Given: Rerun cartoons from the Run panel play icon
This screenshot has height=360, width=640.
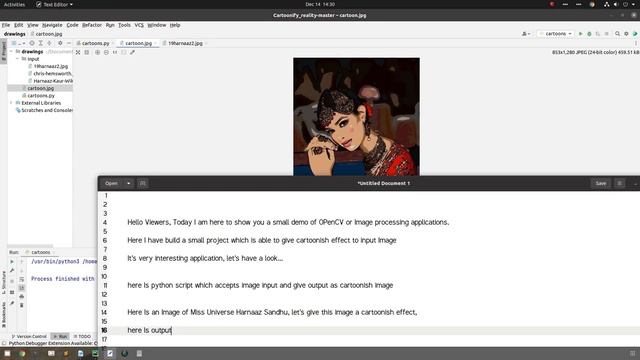Looking at the screenshot, I should pos(12,262).
